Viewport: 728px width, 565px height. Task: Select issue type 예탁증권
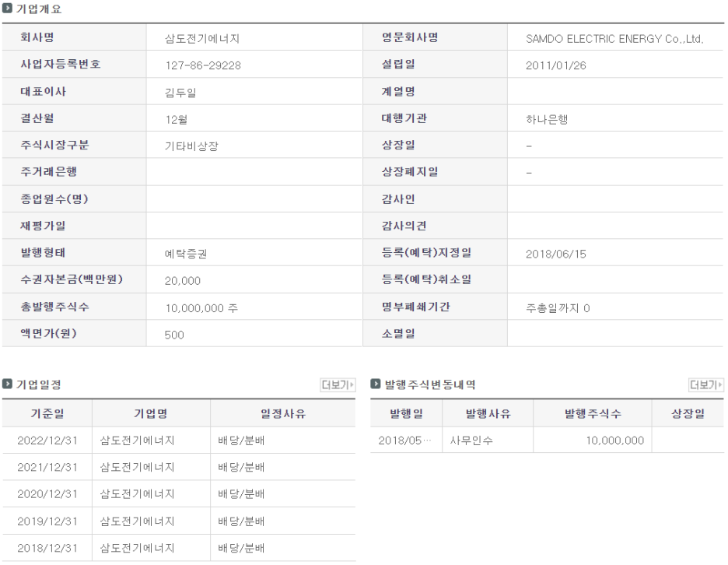coord(186,254)
